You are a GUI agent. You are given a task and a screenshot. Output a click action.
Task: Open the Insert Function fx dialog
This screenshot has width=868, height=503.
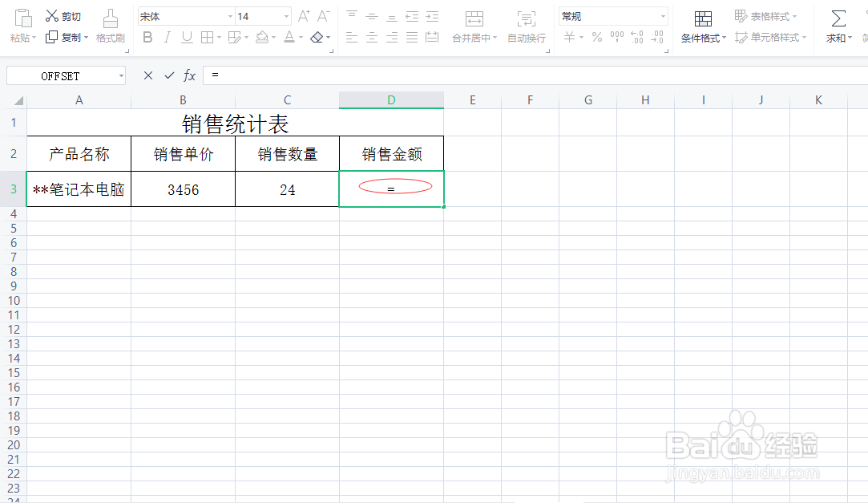coord(189,75)
